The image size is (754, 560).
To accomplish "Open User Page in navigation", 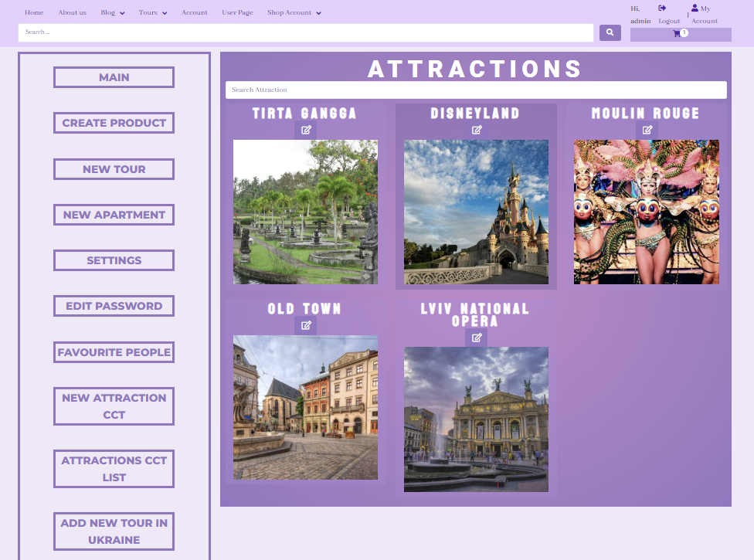I will click(237, 13).
